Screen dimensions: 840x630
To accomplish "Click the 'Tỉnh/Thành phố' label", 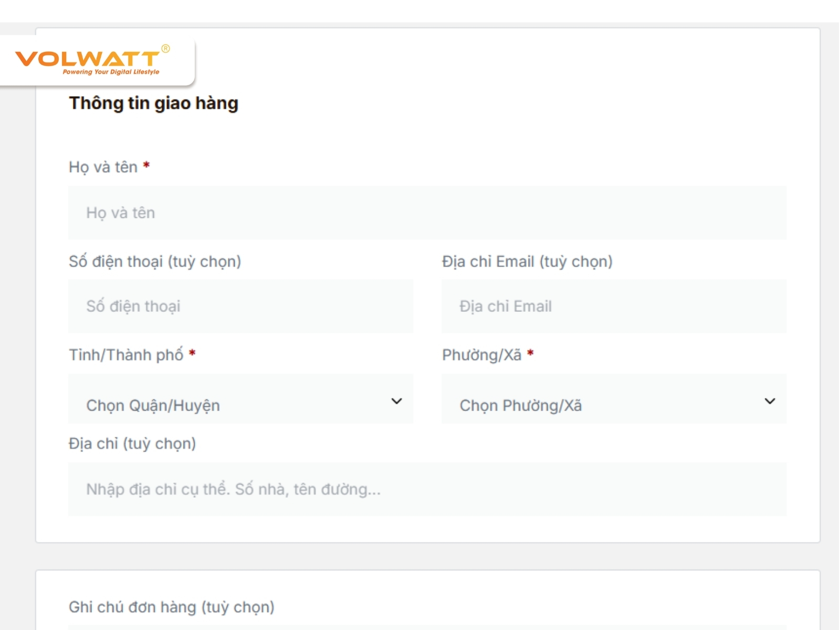I will click(126, 355).
